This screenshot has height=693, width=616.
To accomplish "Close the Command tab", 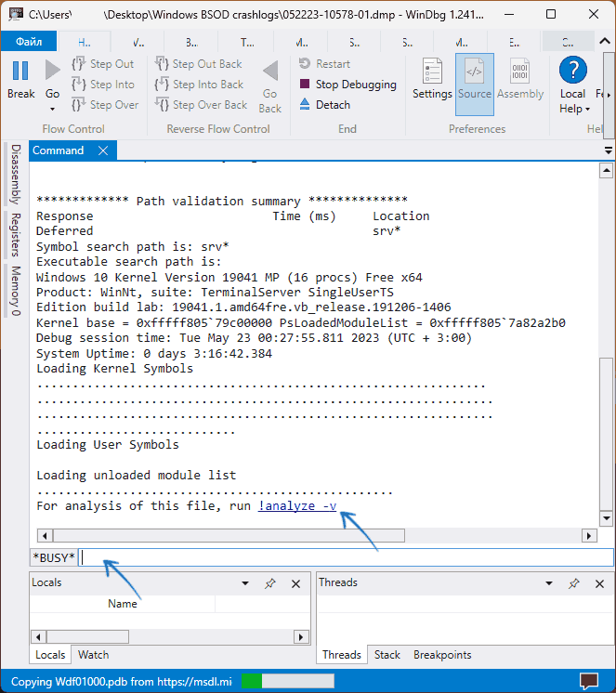I will [103, 150].
